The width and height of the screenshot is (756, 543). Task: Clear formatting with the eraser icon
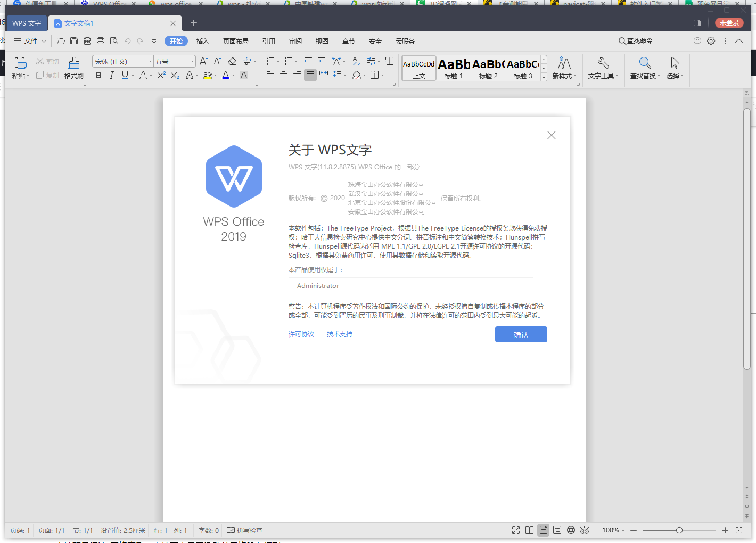232,62
